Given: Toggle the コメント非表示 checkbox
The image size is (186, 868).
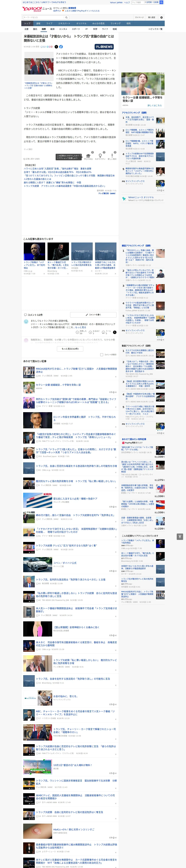Looking at the screenshot, I should pyautogui.click(x=102, y=354).
